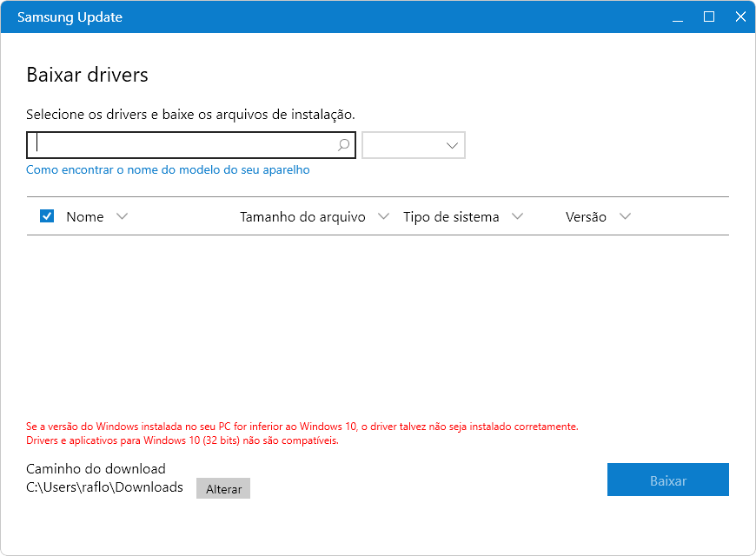Screen dimensions: 756x556
Task: Click the Alterar download path button
Action: [223, 488]
